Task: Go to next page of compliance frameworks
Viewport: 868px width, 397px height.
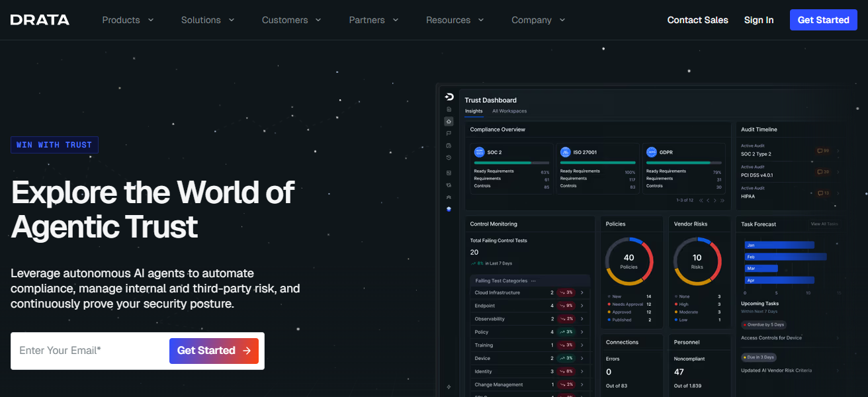Action: point(715,200)
